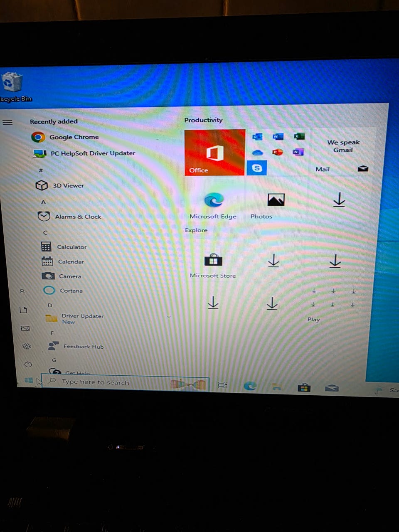
Task: Open Microsoft Store from taskbar
Action: pyautogui.click(x=304, y=388)
